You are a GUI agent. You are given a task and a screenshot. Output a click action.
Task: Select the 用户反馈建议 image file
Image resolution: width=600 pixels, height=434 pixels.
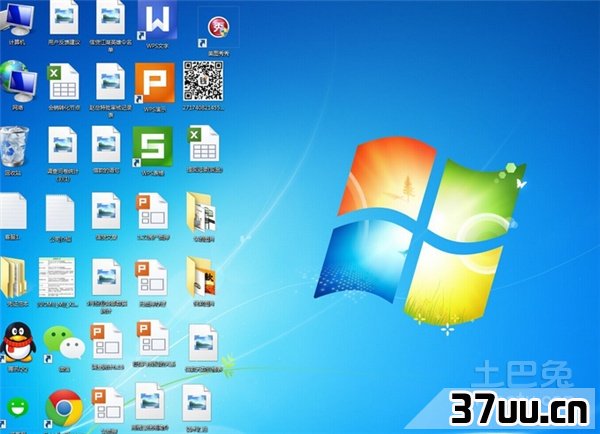[64, 17]
